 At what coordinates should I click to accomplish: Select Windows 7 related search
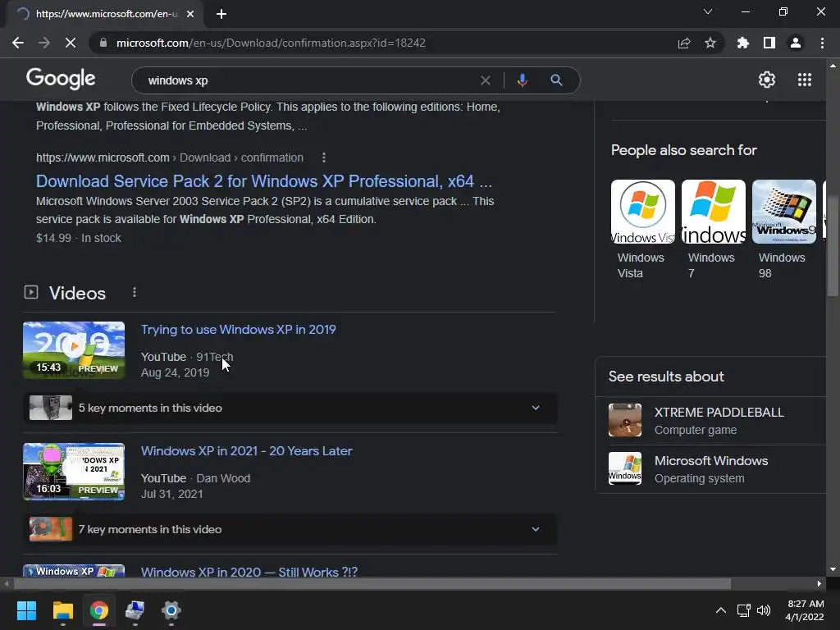coord(714,230)
